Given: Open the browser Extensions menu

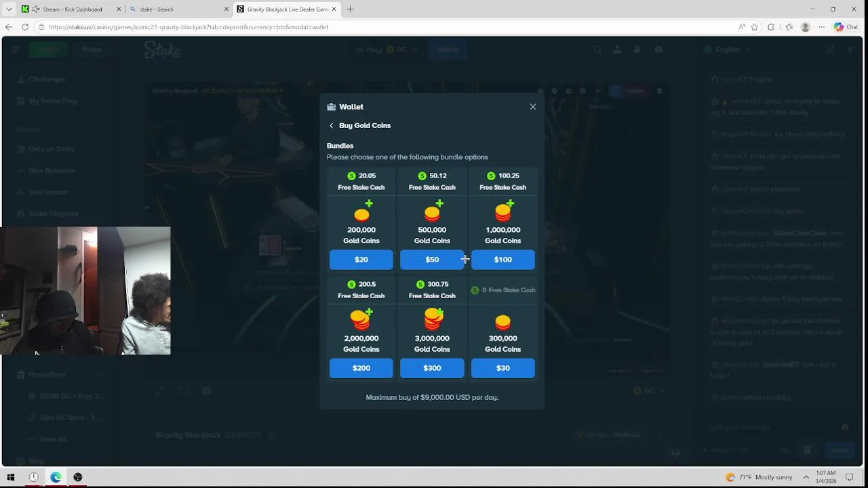Looking at the screenshot, I should coord(771,27).
